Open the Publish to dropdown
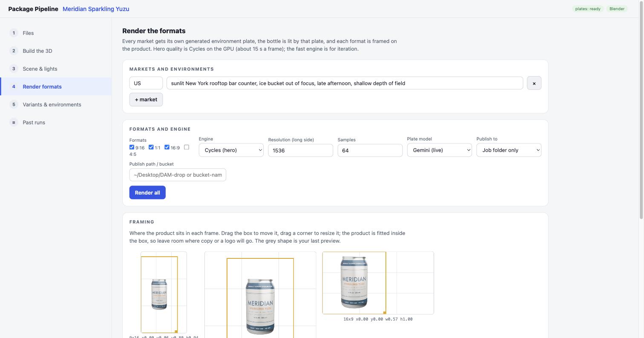Image resolution: width=644 pixels, height=338 pixels. pyautogui.click(x=509, y=150)
